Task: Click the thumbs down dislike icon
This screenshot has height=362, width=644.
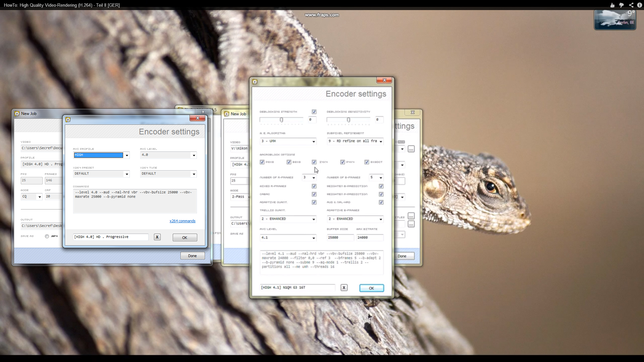Action: point(622,5)
